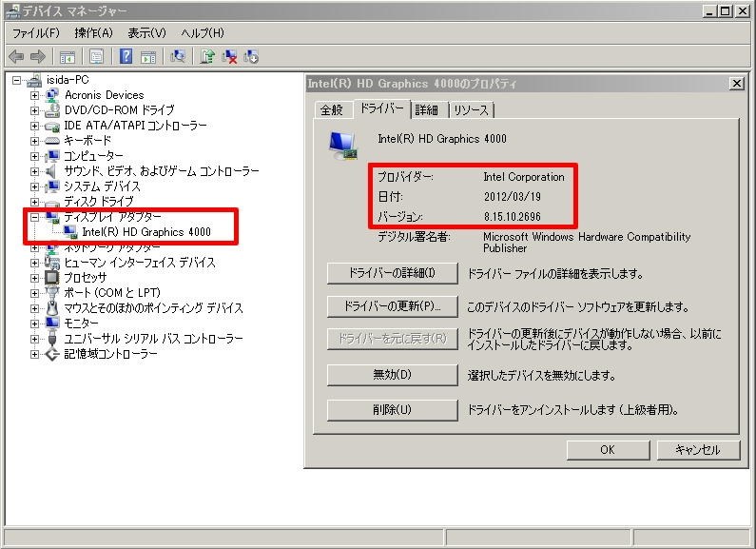Expand the キーボード node
Image resolution: width=756 pixels, height=549 pixels.
click(34, 141)
